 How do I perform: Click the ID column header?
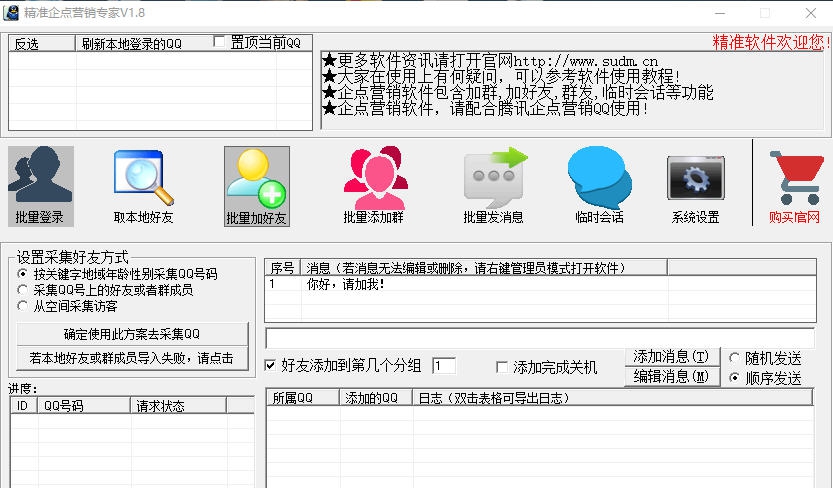click(x=23, y=406)
